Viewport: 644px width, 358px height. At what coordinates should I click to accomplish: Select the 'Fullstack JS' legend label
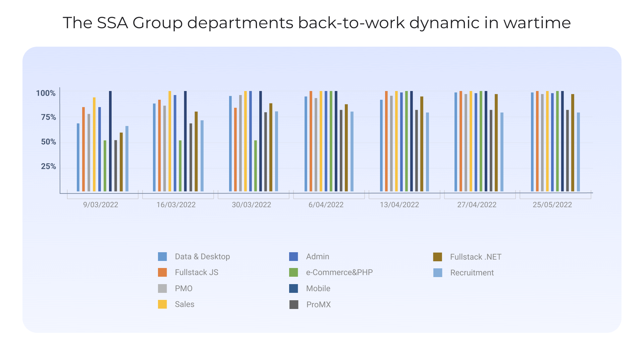point(197,272)
